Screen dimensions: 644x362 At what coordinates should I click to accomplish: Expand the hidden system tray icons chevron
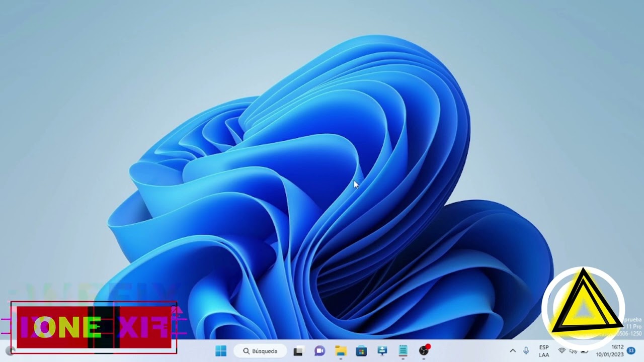(x=513, y=351)
